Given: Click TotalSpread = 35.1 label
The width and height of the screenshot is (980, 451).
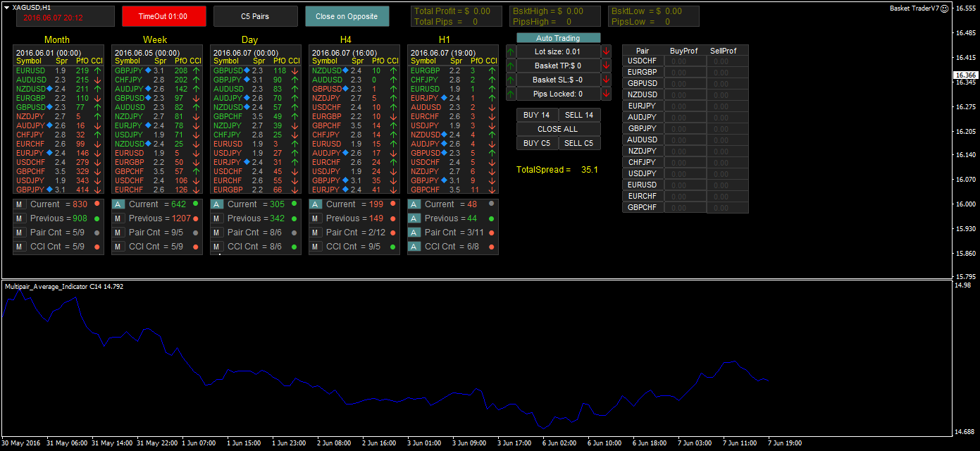Looking at the screenshot, I should pyautogui.click(x=557, y=170).
